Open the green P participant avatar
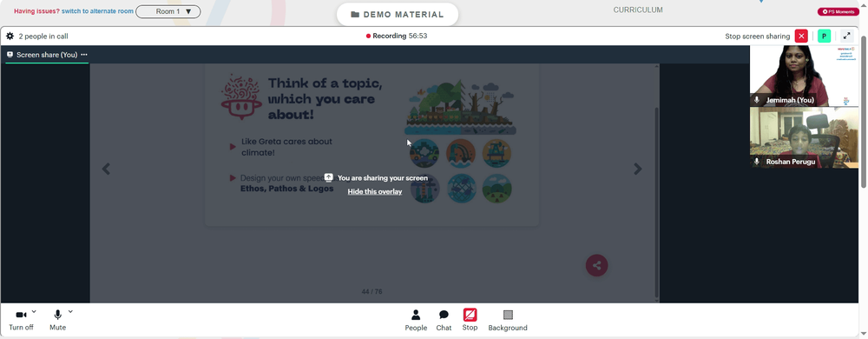Screen dimensions: 868x339 (824, 36)
